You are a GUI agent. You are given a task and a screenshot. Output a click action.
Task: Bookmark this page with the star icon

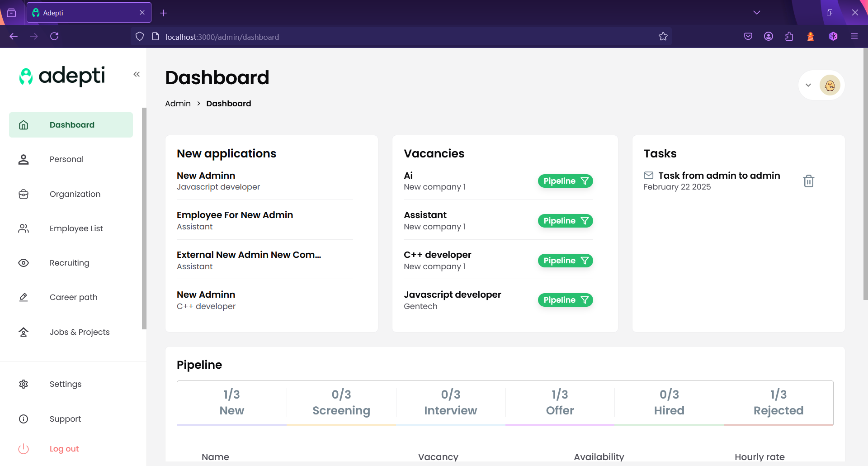point(663,37)
